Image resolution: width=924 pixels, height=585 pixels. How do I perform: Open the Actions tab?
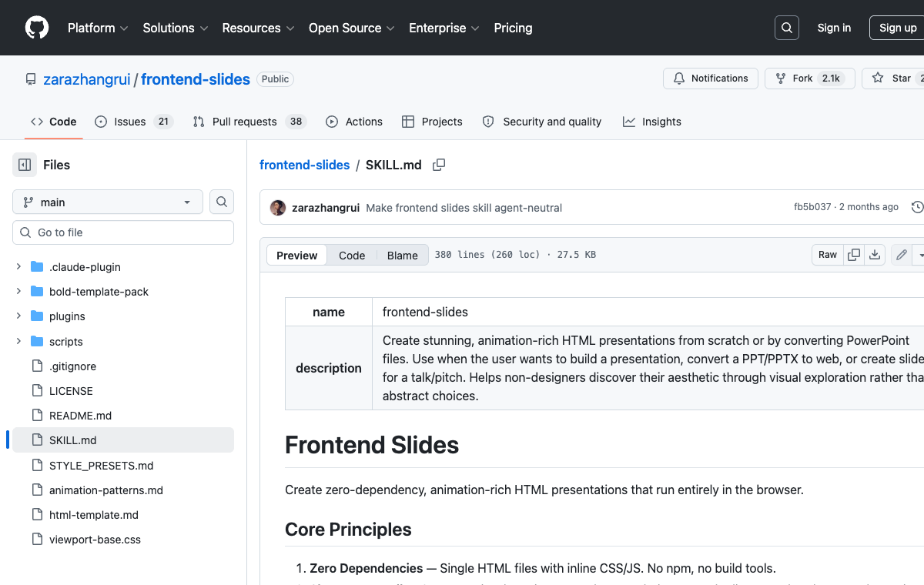354,122
